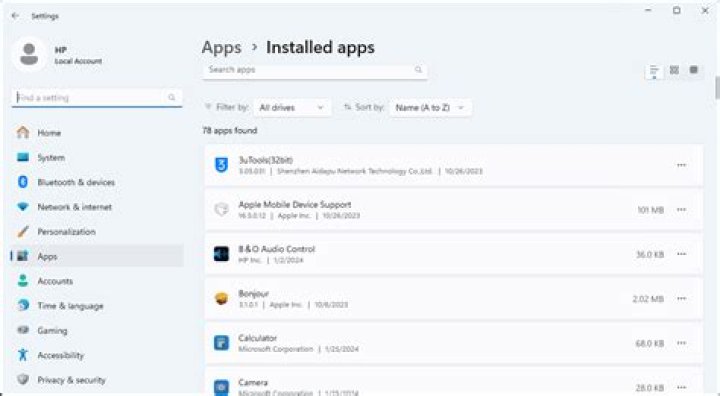Click the Apple Mobile Device Support icon
This screenshot has width=720, height=396.
[221, 209]
